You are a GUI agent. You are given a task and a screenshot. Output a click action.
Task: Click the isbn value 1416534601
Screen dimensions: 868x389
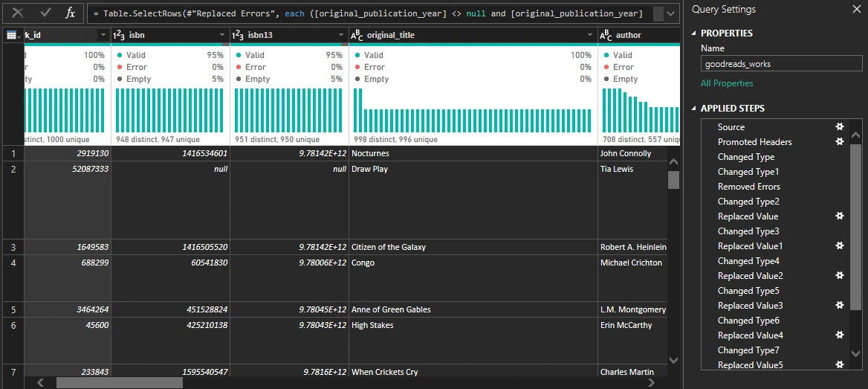(x=170, y=153)
